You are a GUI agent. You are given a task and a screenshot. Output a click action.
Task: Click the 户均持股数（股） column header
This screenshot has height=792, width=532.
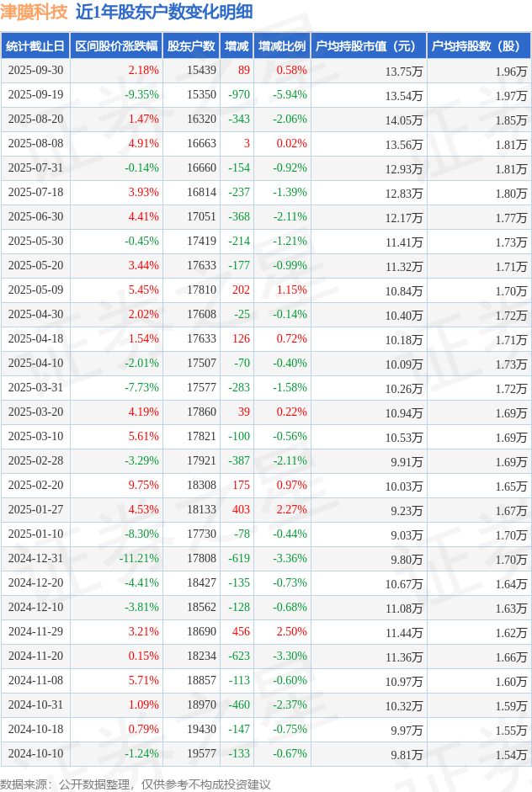pos(477,46)
